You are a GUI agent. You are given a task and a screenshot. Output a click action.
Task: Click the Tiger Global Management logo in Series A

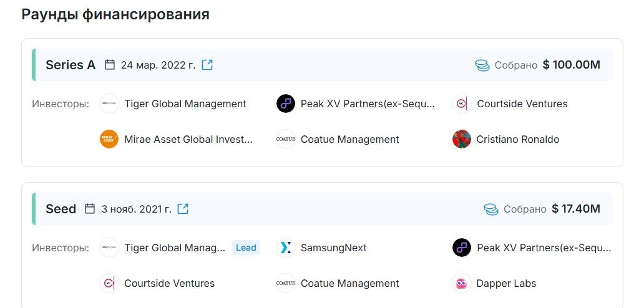(x=109, y=103)
